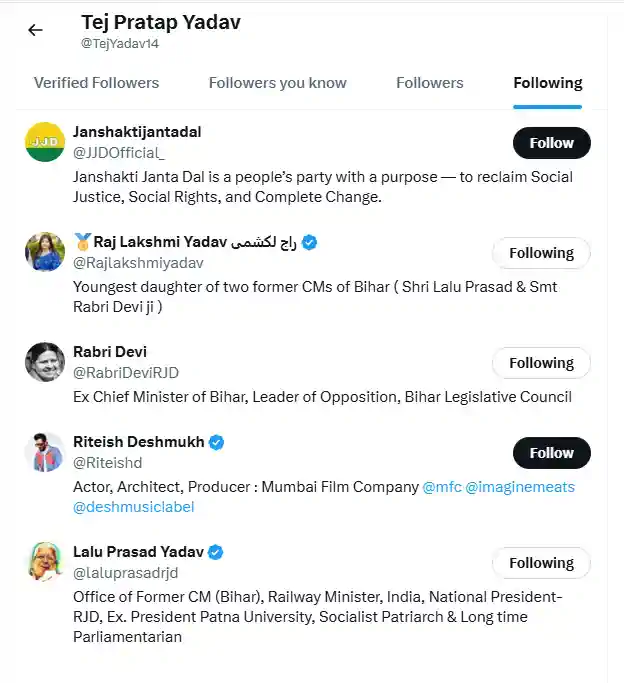Select the Followers tab
Viewport: 624px width, 683px height.
[x=429, y=83]
